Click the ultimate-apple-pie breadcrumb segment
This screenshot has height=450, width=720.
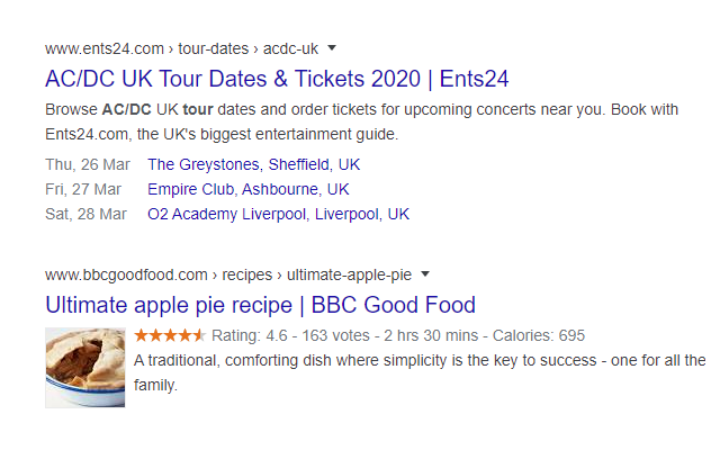tap(349, 275)
